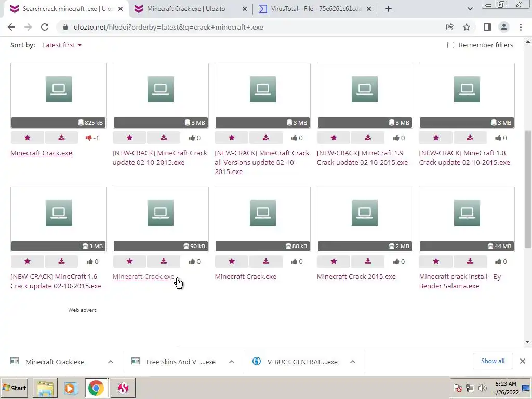
Task: Open the Chrome side panel
Action: 487,27
